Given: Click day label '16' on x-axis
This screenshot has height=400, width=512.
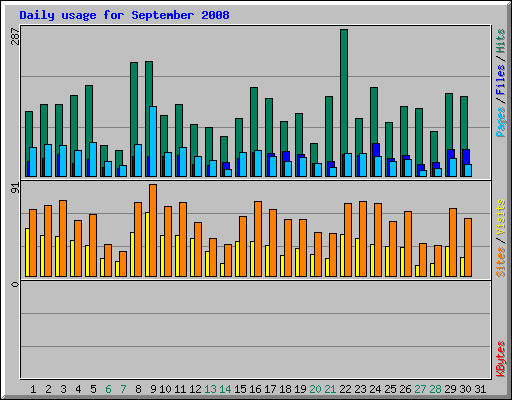Looking at the screenshot, I should click(x=255, y=389).
